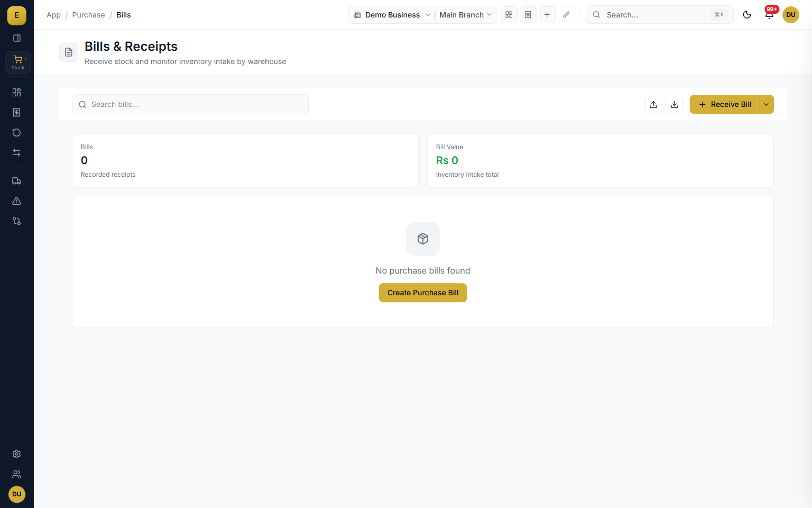
Task: Open the Main Branch selector
Action: 465,15
